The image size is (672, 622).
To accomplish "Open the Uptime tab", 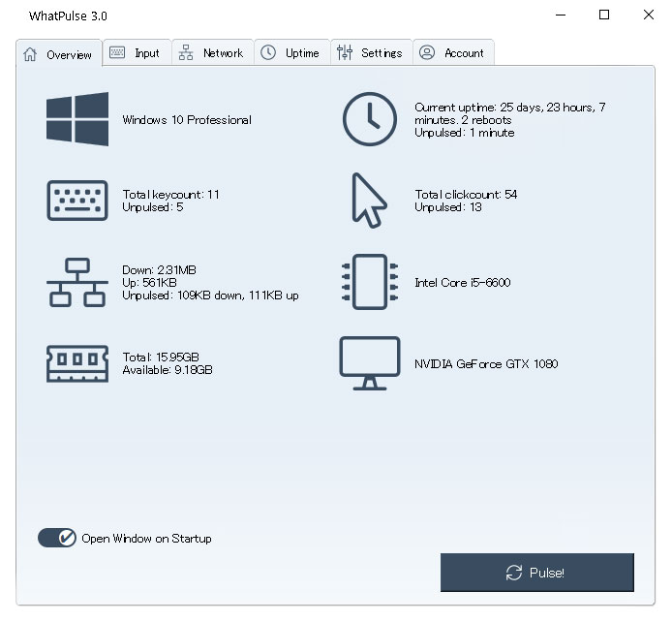I will 291,52.
